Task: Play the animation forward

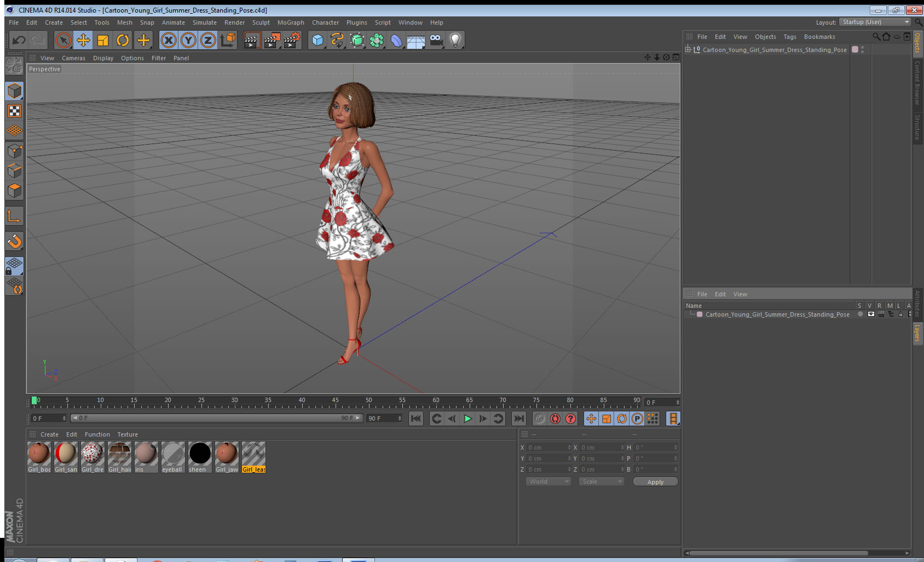Action: tap(467, 418)
